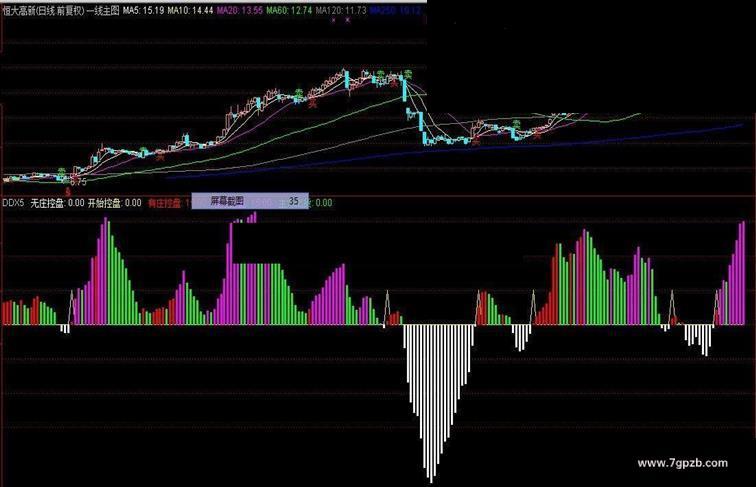
Task: Click the stock name 恒大高新 title
Action: (x=20, y=11)
